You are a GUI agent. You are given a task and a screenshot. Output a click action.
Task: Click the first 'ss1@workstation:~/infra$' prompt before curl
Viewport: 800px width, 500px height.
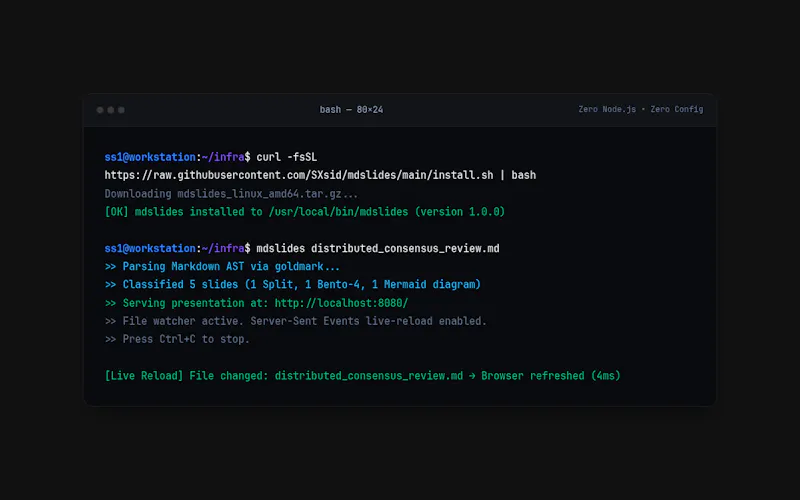pos(178,157)
